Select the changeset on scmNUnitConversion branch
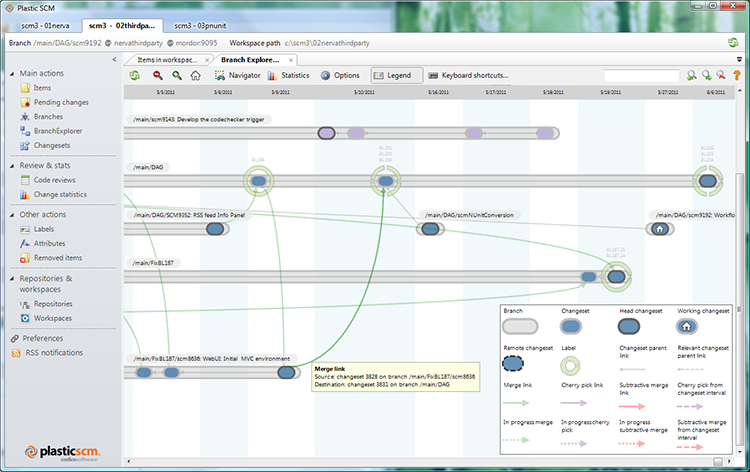The image size is (750, 472). pos(430,229)
